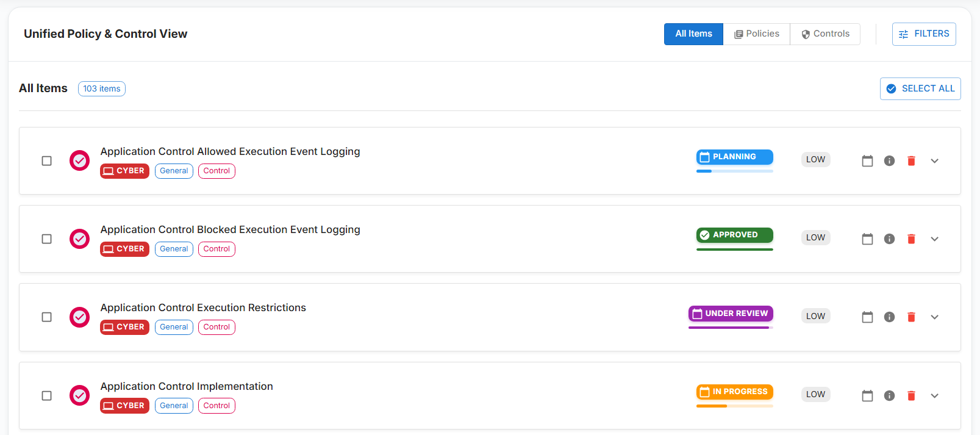Select checkbox for Blocked Execution Event Logging
980x435 pixels.
pos(46,239)
